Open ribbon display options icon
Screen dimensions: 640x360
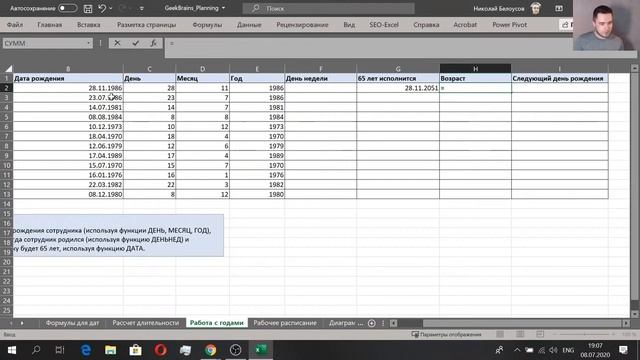pos(559,8)
